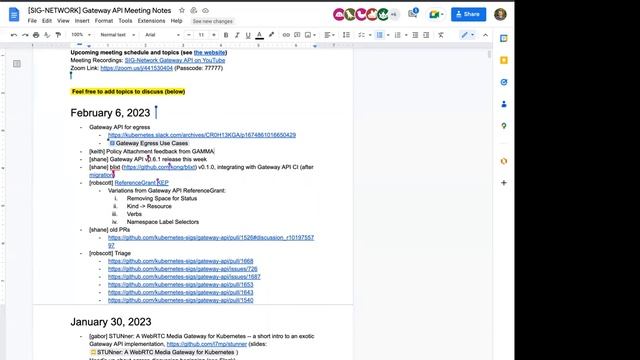Open the Calendar side panel icon
640x360 pixels.
pos(504,38)
